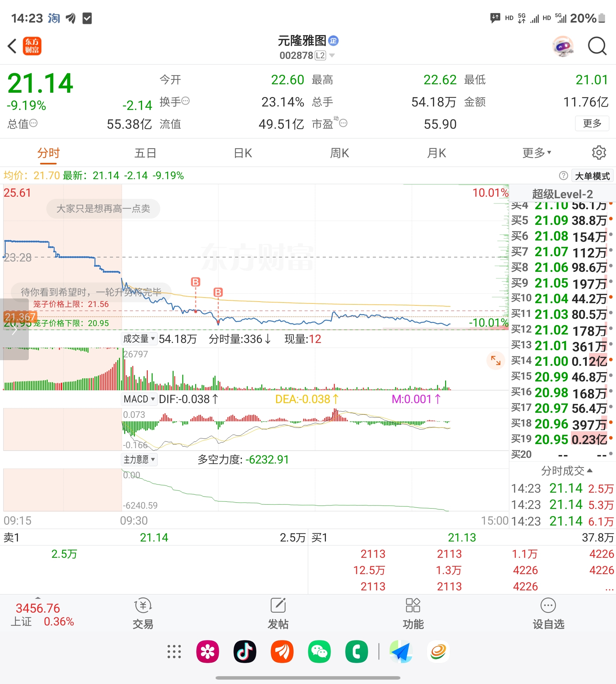Switch to the 月K tab

click(437, 153)
